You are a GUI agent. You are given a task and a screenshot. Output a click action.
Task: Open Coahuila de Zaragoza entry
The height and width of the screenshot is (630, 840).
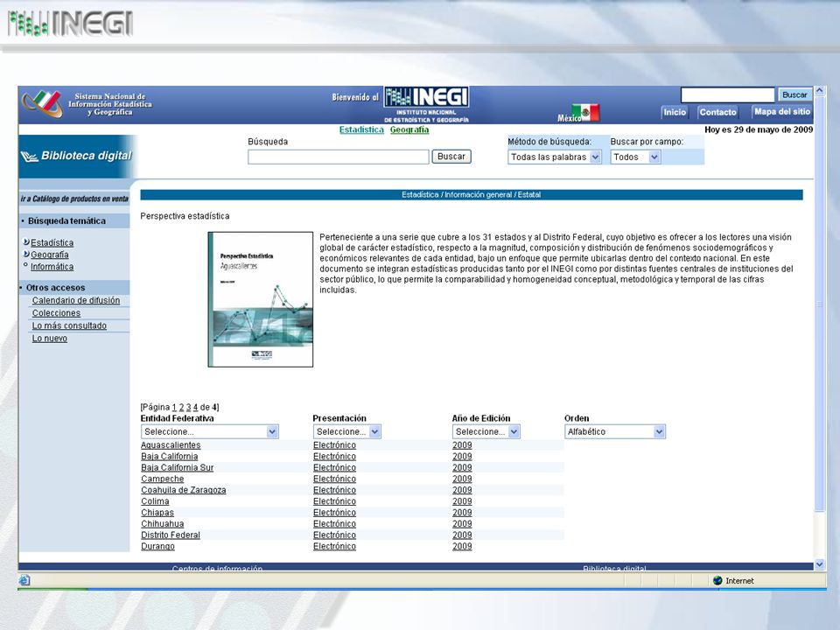click(183, 490)
